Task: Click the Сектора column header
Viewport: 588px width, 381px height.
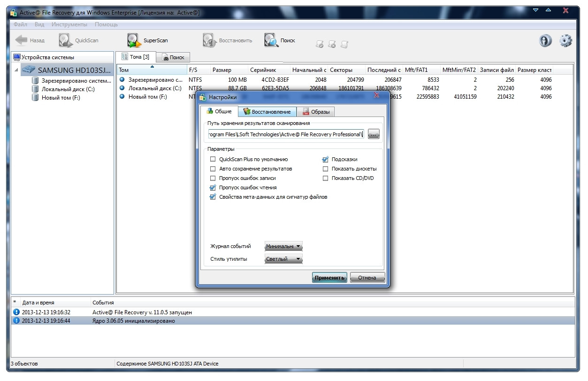Action: [x=346, y=70]
